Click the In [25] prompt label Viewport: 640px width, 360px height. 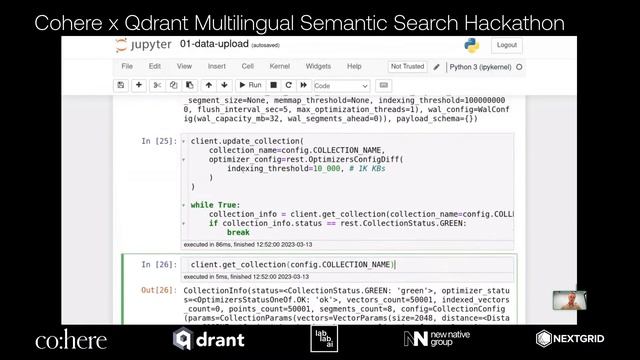pos(159,141)
